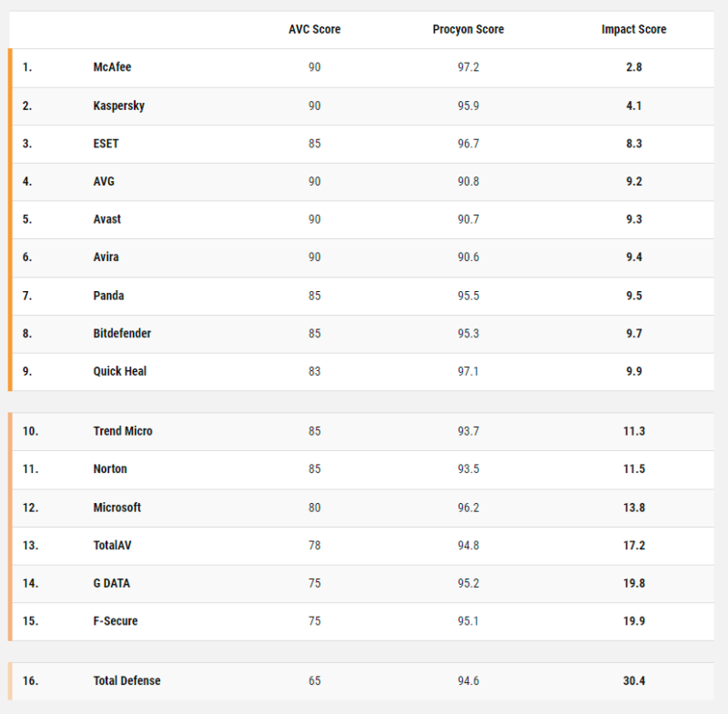Viewport: 728px width, 714px height.
Task: Click the Avast product name
Action: tap(106, 219)
